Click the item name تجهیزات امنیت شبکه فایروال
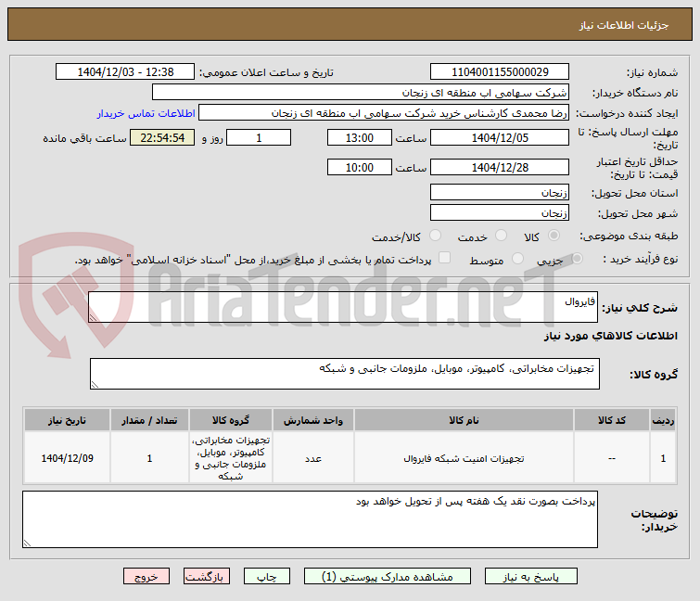 coord(464,458)
